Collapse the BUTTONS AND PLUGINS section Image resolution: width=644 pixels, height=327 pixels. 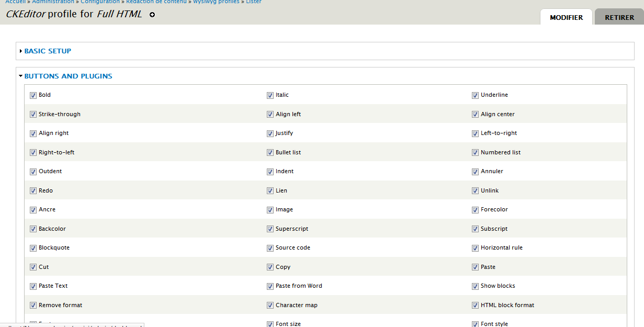pos(68,76)
